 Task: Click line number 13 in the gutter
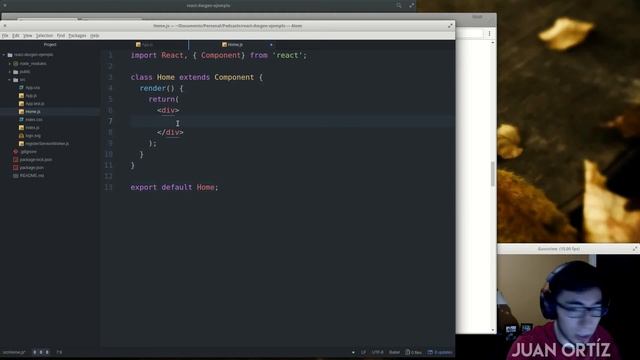[108, 187]
